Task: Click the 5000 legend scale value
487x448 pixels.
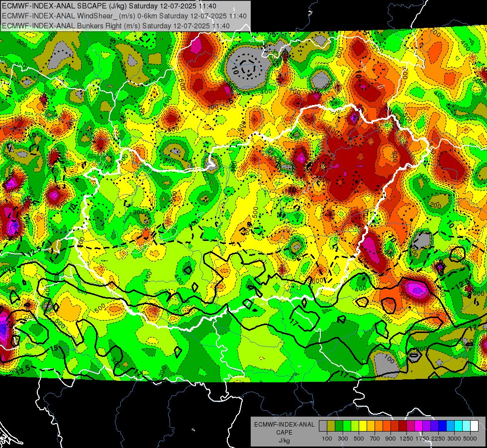Action: [470, 439]
